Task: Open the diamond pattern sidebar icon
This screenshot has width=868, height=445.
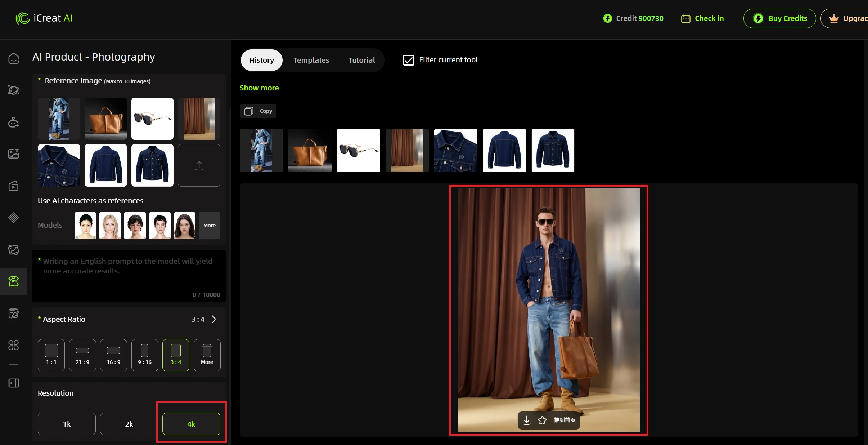Action: [13, 218]
